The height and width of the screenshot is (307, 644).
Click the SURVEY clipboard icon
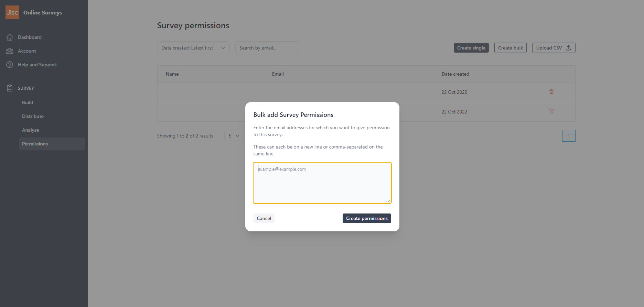(10, 88)
